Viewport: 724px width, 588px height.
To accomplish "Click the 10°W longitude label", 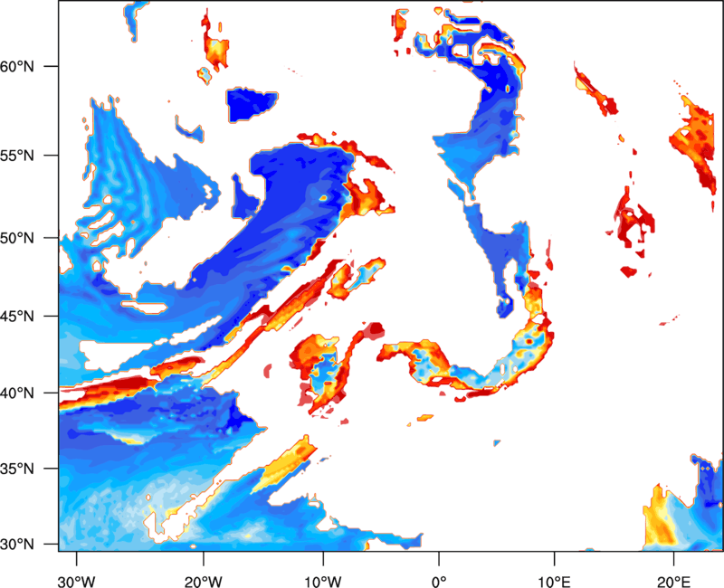I will point(323,582).
